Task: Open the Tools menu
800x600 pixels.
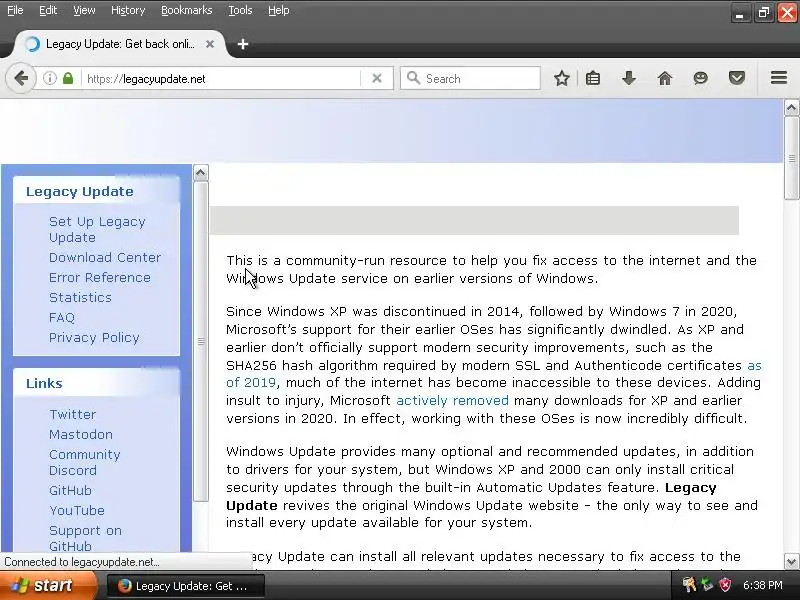Action: (x=240, y=10)
